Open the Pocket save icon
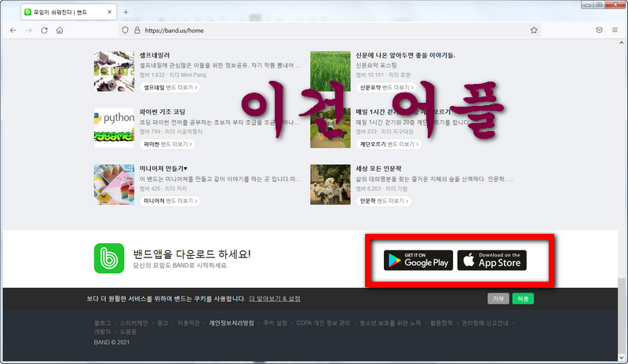The image size is (628, 364). (x=599, y=31)
